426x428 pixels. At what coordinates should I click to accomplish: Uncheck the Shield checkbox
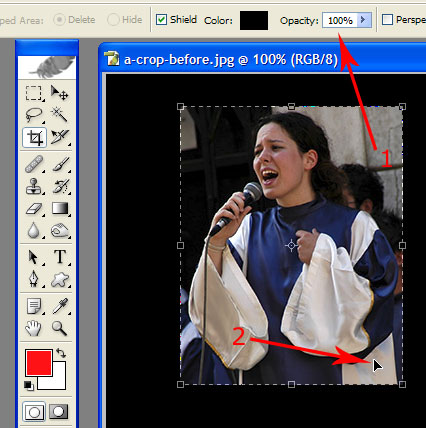click(x=161, y=20)
